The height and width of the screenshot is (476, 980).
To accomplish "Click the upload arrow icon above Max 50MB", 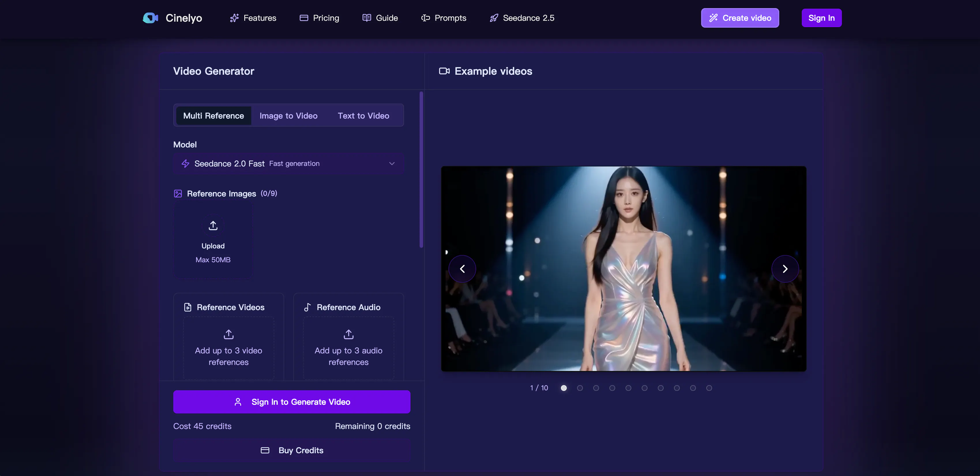I will [213, 226].
